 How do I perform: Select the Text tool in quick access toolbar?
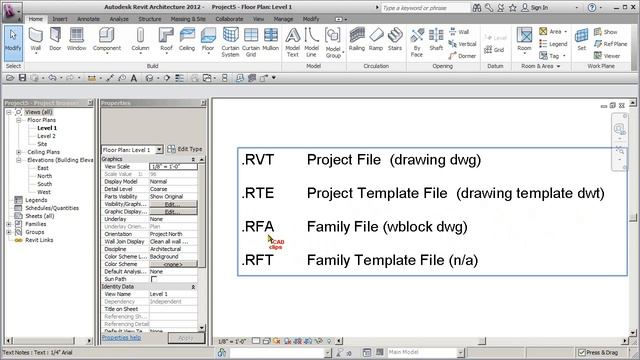tap(133, 78)
